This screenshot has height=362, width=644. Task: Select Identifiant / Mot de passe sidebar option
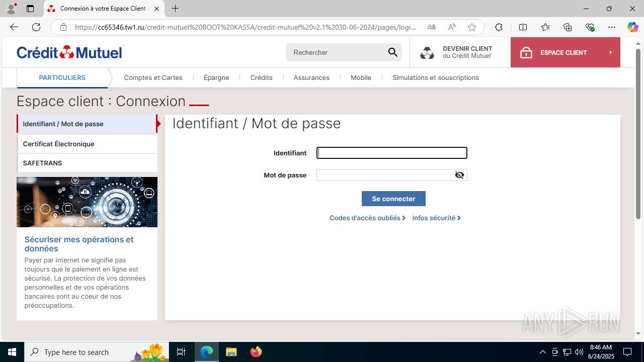87,124
